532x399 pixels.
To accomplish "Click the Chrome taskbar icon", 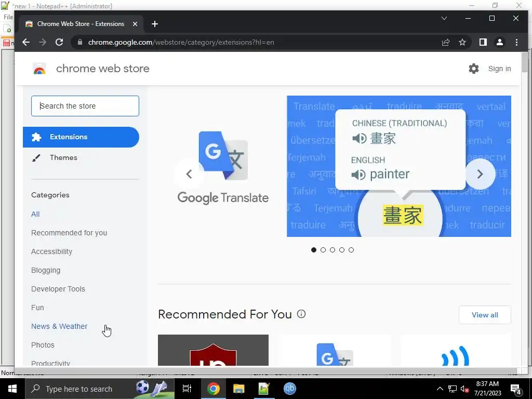I will coord(214,389).
